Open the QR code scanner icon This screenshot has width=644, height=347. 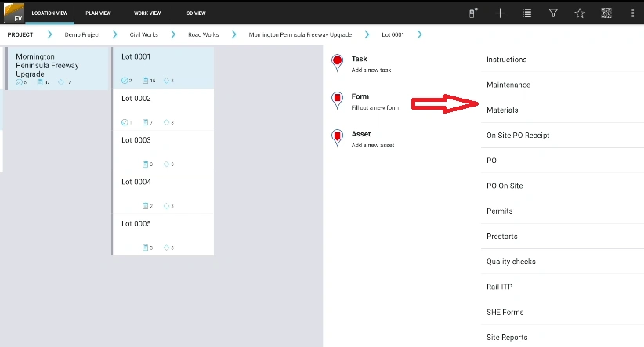pyautogui.click(x=606, y=13)
